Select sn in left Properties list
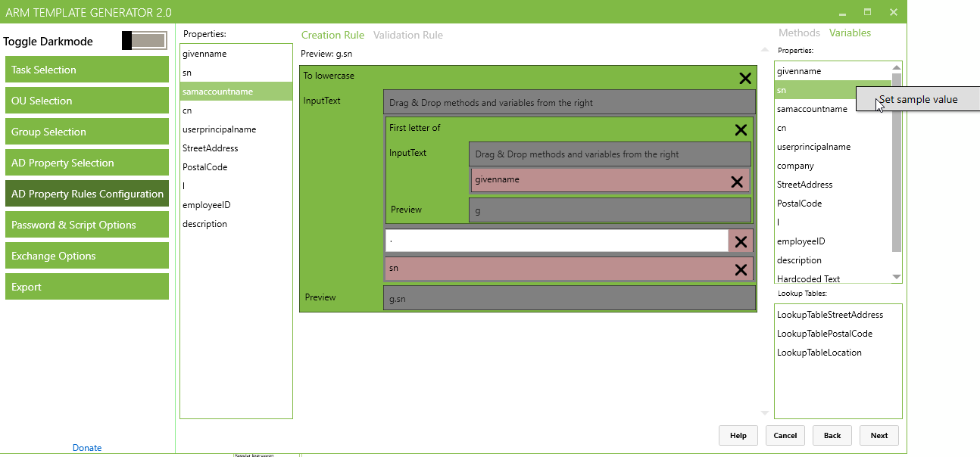Viewport: 980px width, 457px height. tap(236, 73)
